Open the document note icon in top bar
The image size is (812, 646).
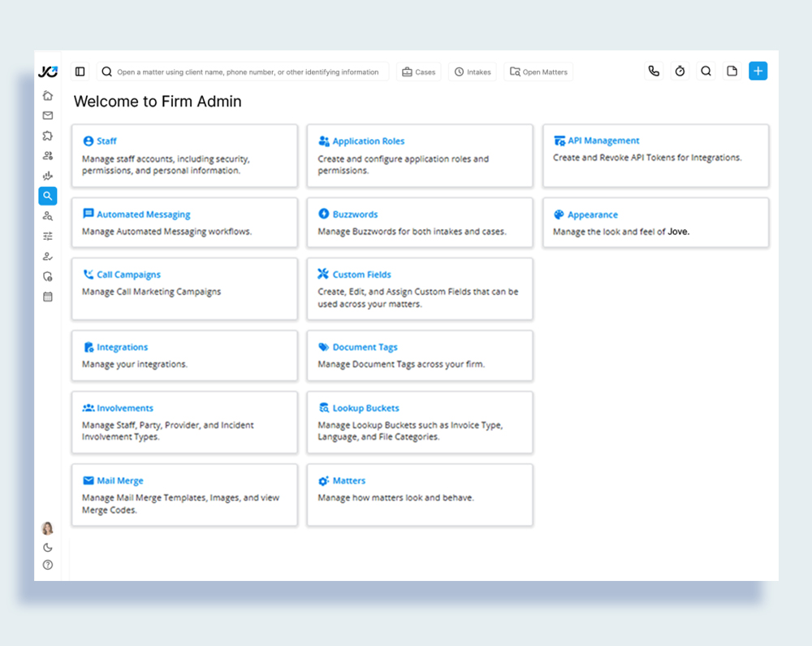(x=732, y=72)
